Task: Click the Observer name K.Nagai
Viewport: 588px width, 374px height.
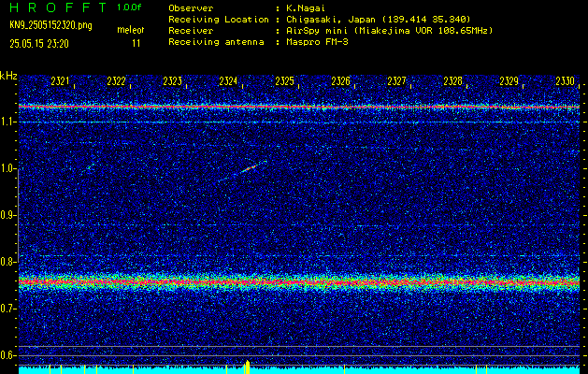Action: [307, 8]
